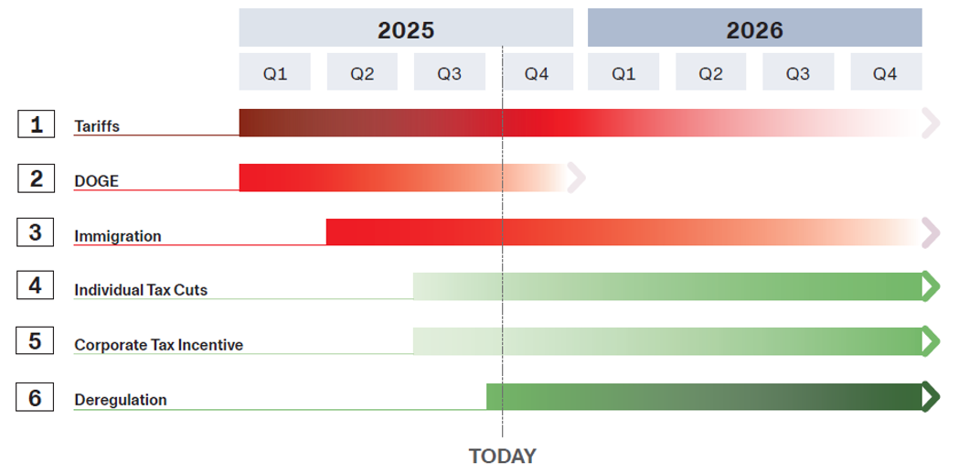980x474 pixels.
Task: Click the Corporate Tax Incentive label
Action: pos(158,345)
